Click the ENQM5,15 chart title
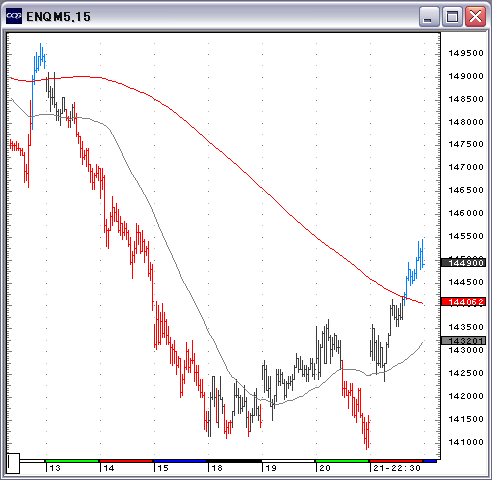The height and width of the screenshot is (480, 492). (58, 17)
